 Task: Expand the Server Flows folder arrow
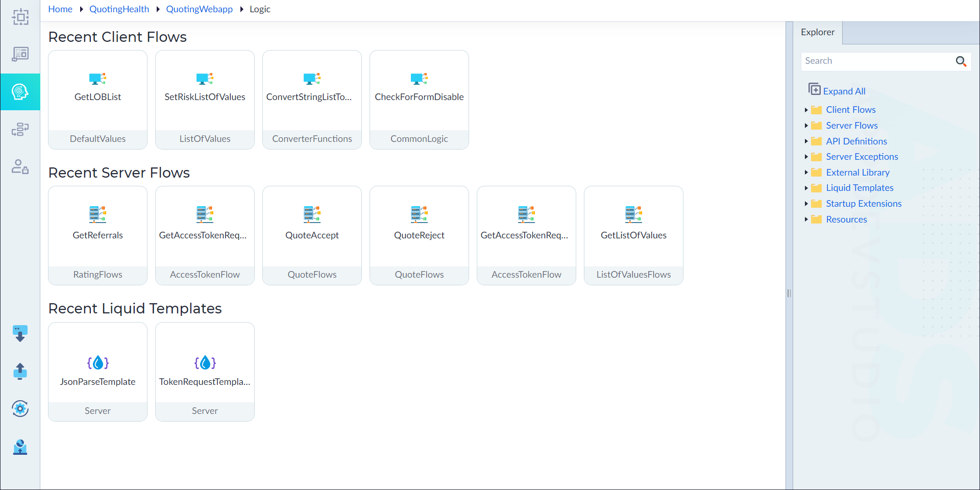806,126
